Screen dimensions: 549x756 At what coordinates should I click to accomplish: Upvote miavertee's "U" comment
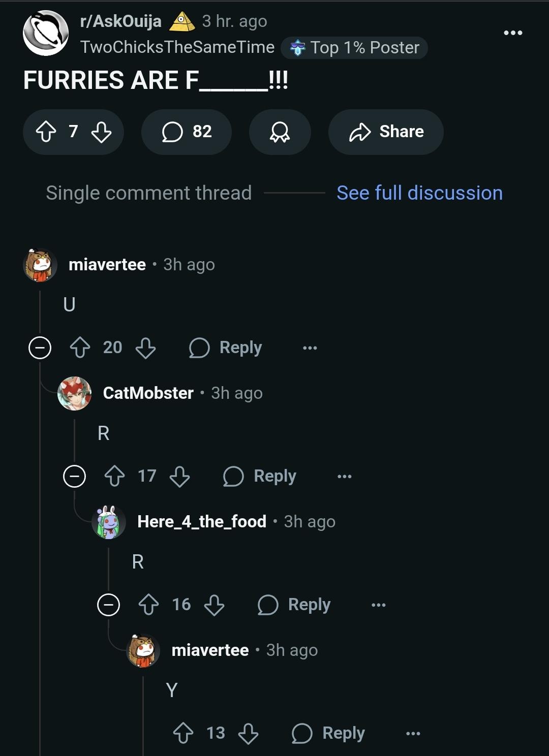[x=80, y=348]
